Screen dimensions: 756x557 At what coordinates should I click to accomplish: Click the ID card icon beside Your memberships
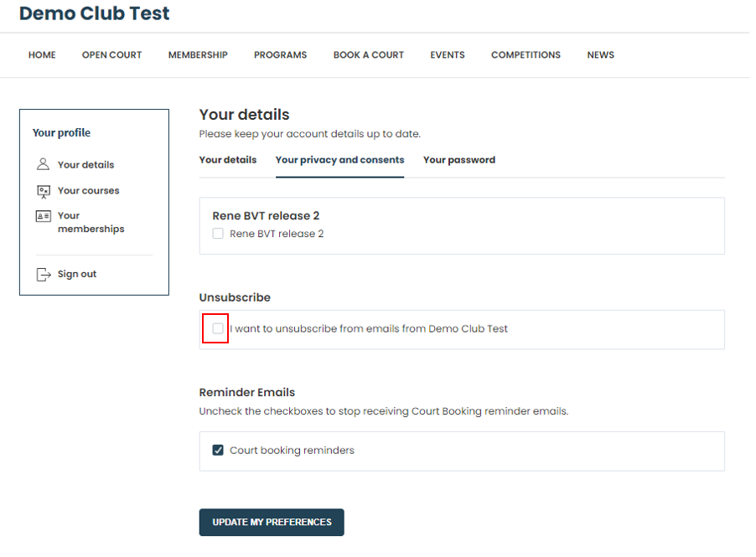(x=44, y=216)
